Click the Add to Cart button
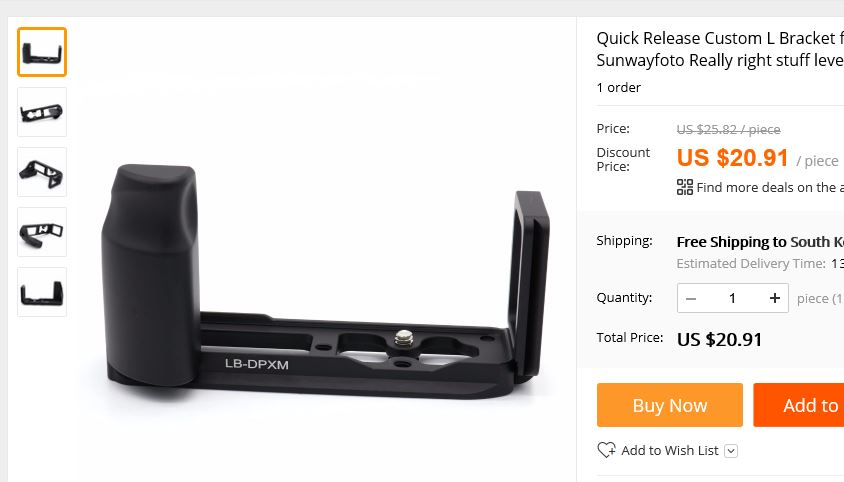 click(799, 405)
